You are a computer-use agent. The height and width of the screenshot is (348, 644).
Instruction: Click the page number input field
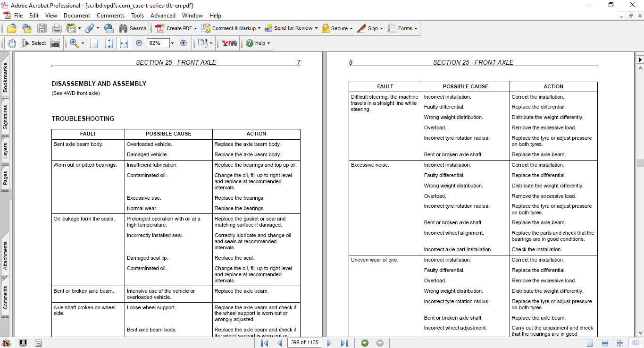[x=304, y=343]
